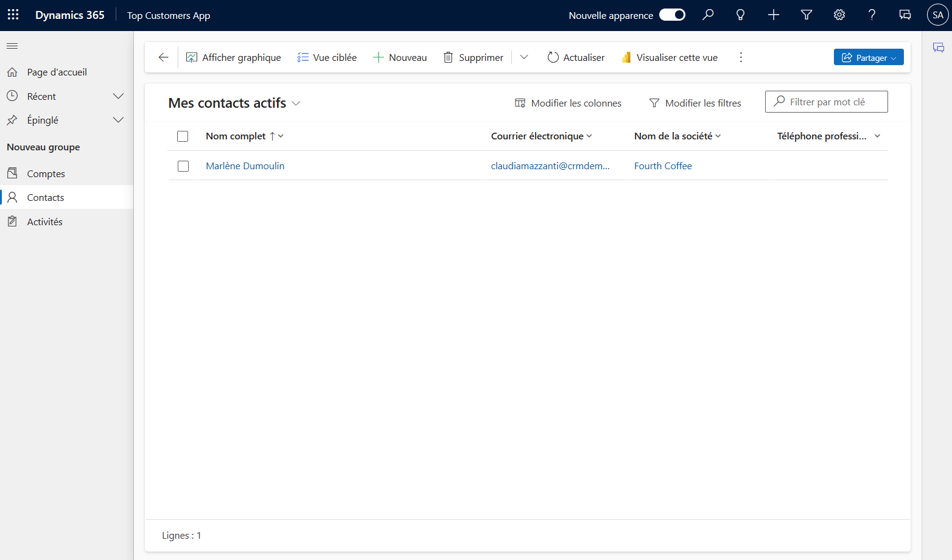The image size is (952, 560).
Task: Click the claudiamazzanti email link
Action: coord(550,166)
